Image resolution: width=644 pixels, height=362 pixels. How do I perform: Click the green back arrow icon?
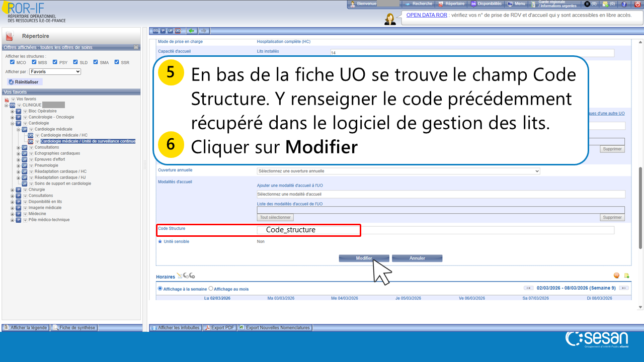pos(191,31)
